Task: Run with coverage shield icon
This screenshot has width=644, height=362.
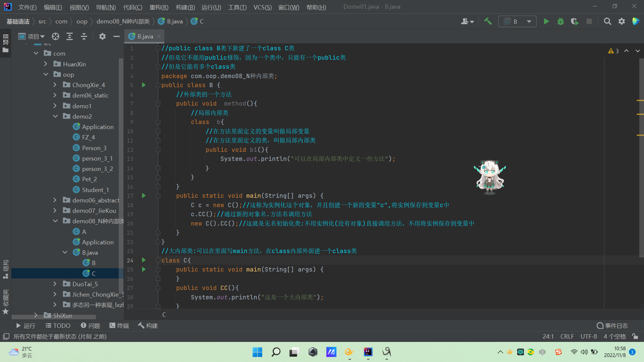Action: [575, 21]
